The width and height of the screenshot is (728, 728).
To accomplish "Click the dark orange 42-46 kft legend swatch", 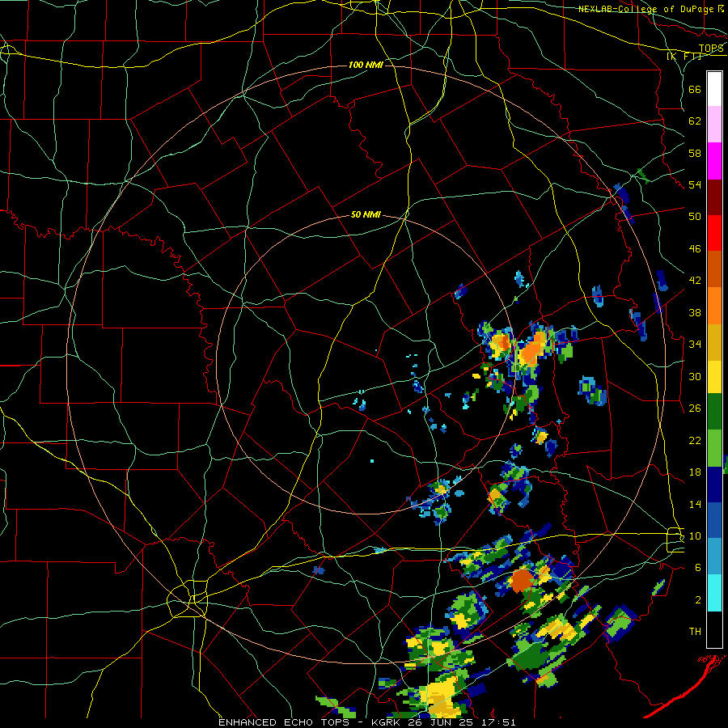I will point(714,269).
